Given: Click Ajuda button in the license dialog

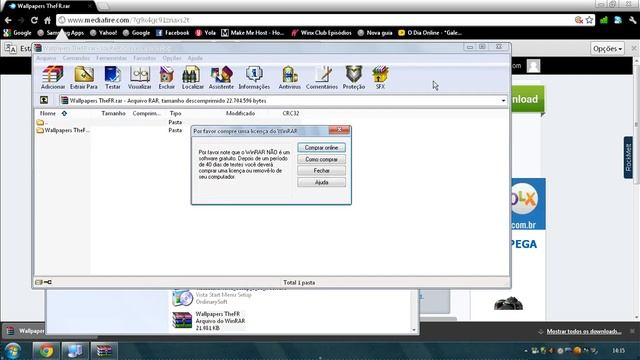Looking at the screenshot, I should pyautogui.click(x=322, y=182).
